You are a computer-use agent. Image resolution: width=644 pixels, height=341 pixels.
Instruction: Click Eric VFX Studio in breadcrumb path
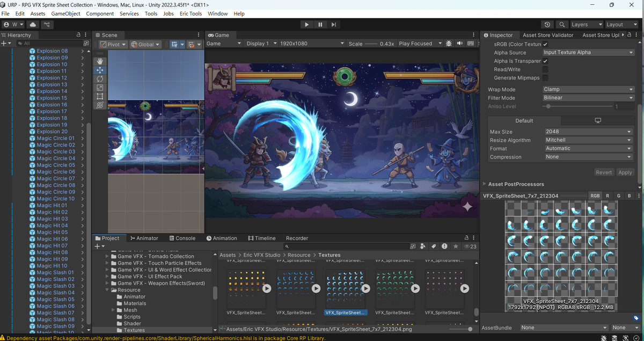(261, 255)
